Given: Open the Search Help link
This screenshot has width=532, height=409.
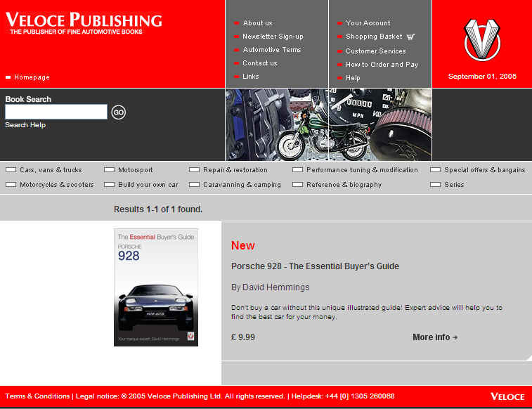Looking at the screenshot, I should pos(25,125).
